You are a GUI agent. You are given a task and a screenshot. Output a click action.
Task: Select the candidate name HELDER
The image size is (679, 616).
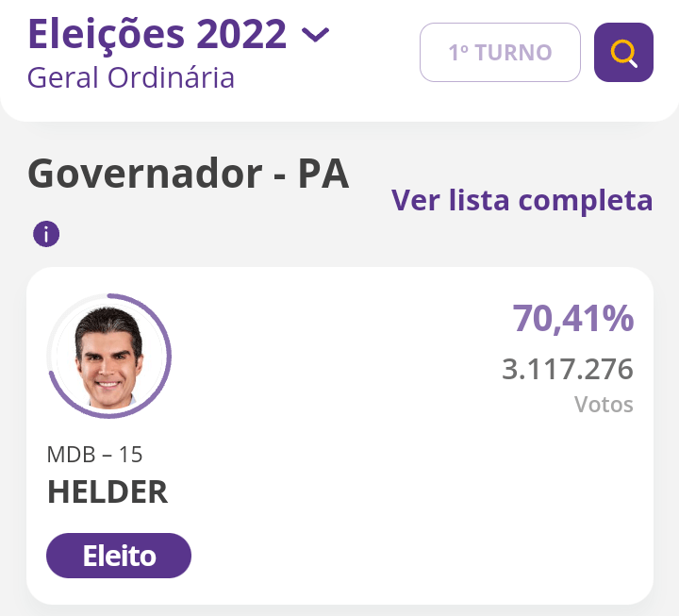tap(108, 492)
